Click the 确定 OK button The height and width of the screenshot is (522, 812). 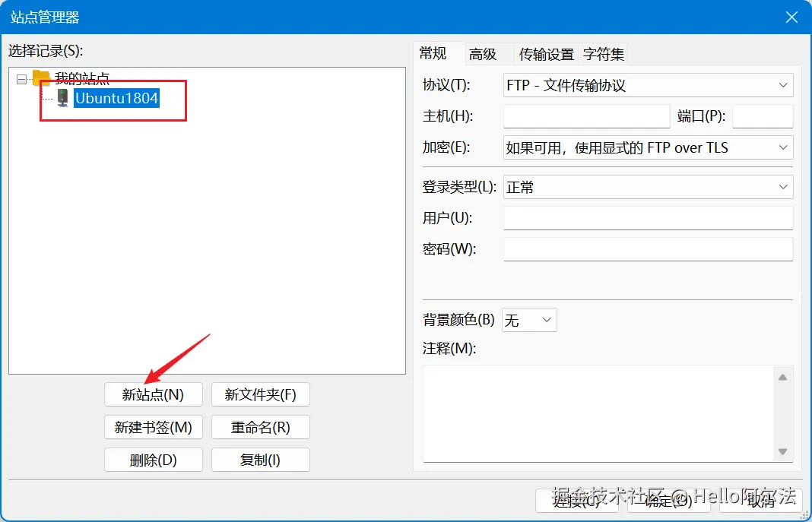coord(668,500)
